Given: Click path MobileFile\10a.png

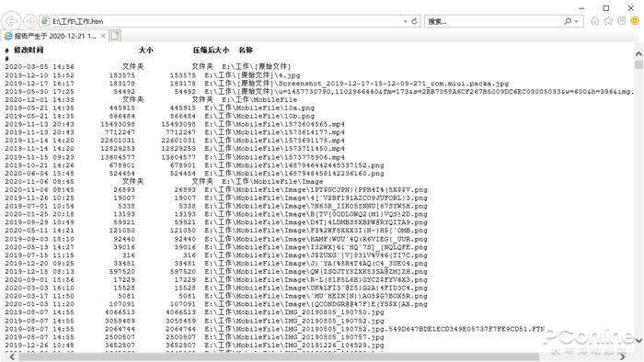Looking at the screenshot, I should point(259,108).
